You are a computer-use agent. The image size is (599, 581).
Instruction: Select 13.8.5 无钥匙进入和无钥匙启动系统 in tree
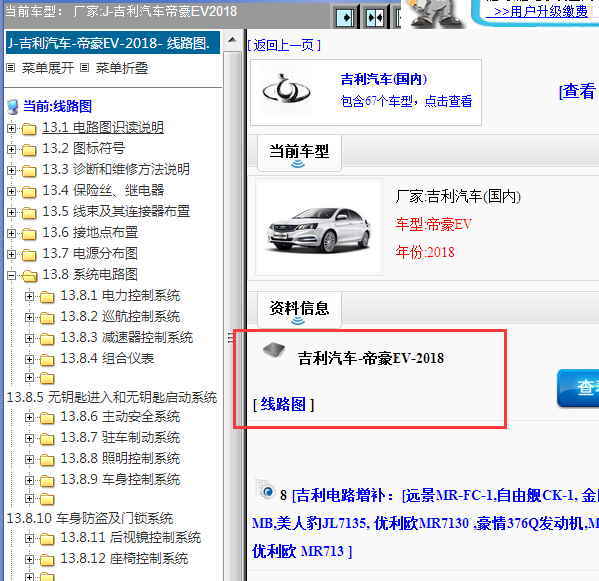tap(112, 398)
